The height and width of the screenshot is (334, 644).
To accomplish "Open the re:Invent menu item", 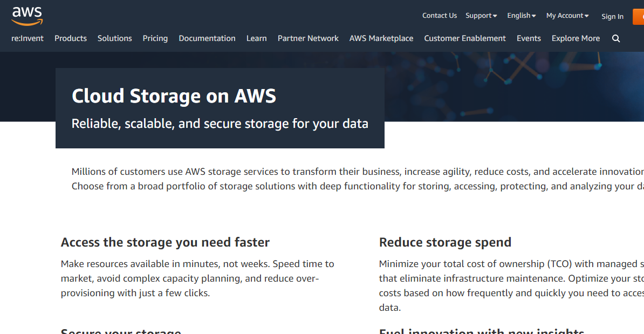I will pyautogui.click(x=28, y=38).
